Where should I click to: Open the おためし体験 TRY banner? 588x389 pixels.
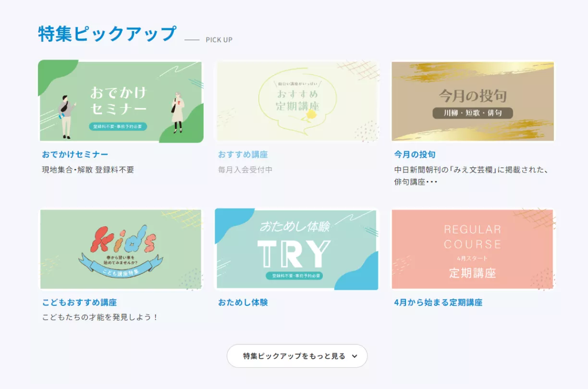(297, 249)
